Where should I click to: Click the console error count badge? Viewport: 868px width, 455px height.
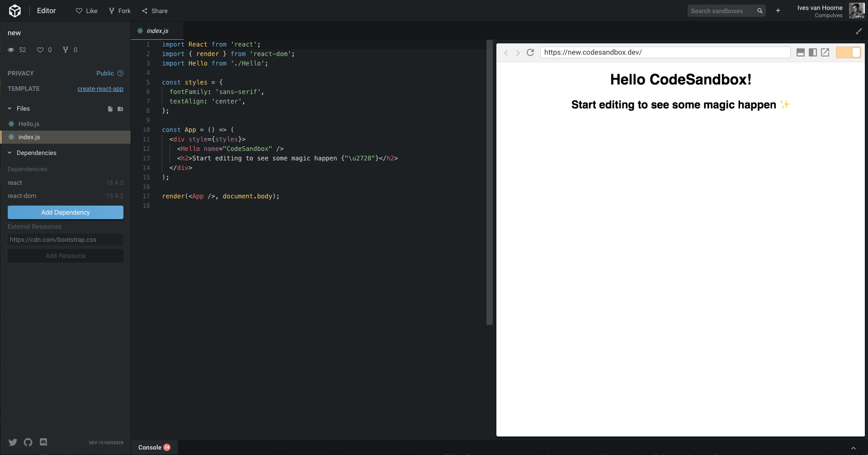167,447
